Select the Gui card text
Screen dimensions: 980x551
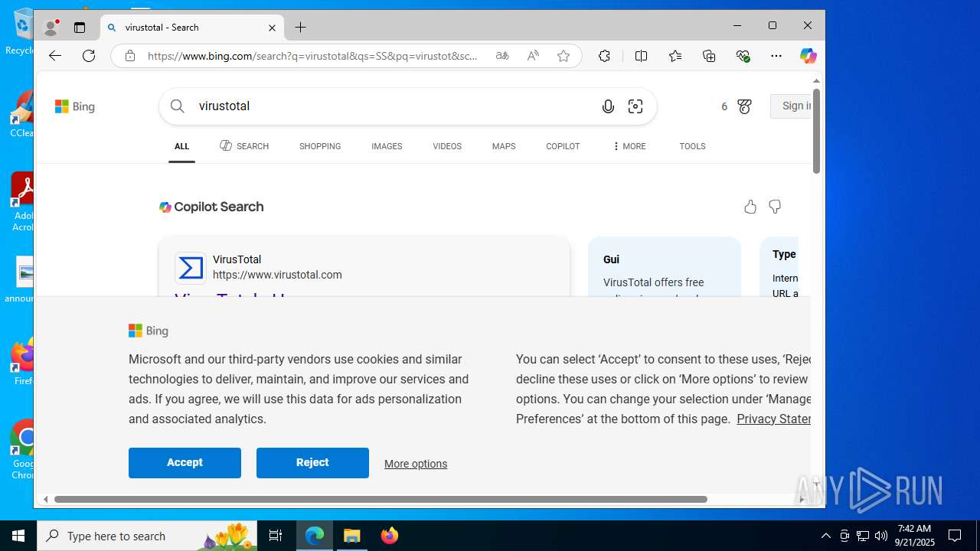[x=611, y=259]
